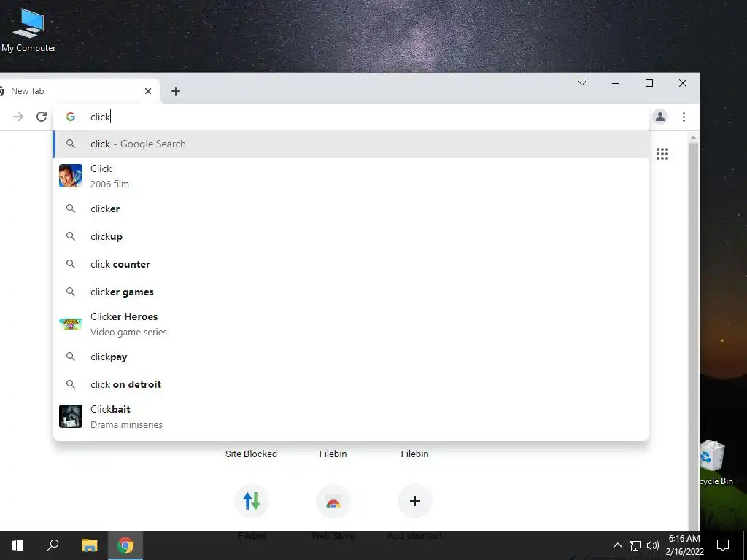The width and height of the screenshot is (747, 560).
Task: Open the Web Store shortcut icon
Action: 333,501
